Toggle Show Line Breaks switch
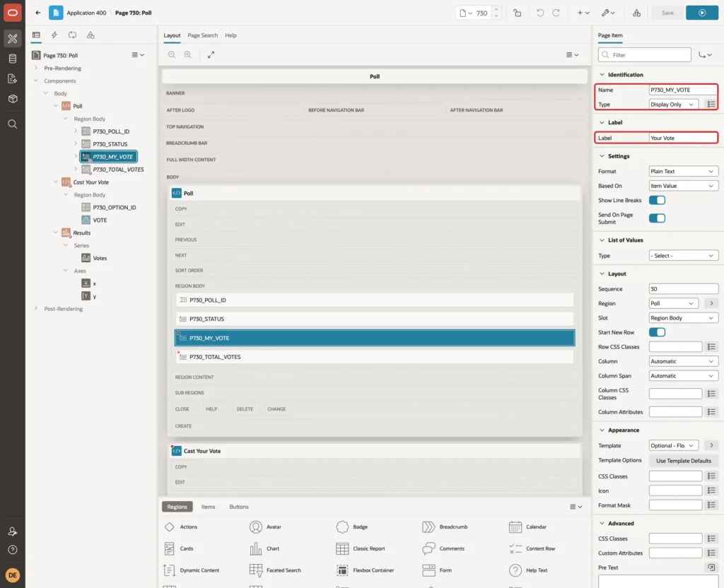Image resolution: width=724 pixels, height=588 pixels. [657, 200]
